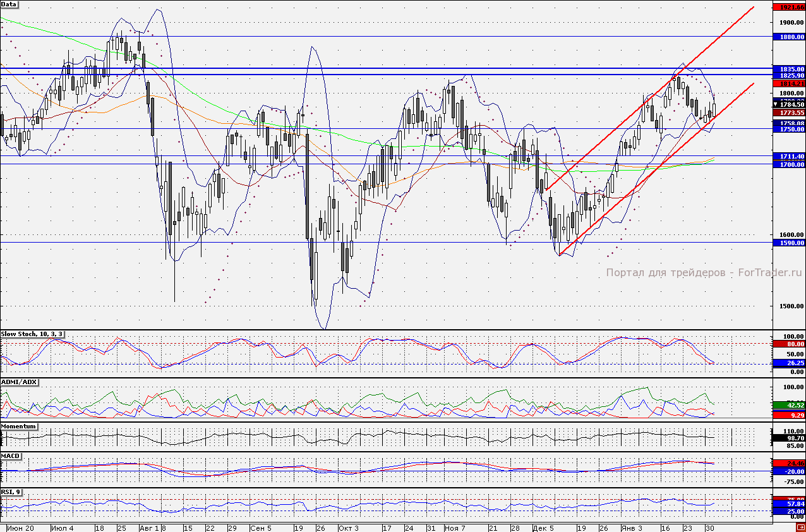Viewport: 806px width, 532px height.
Task: Click the 1835.00 resistance level label
Action: [789, 68]
